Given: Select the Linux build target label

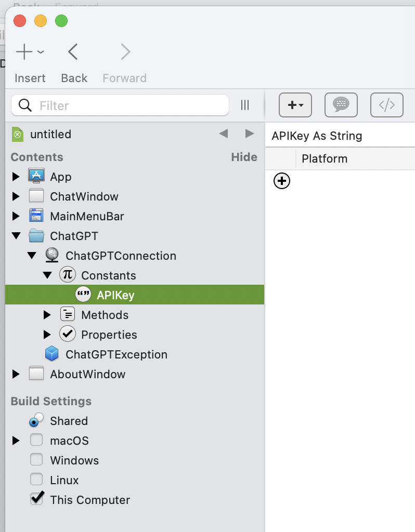Looking at the screenshot, I should click(x=64, y=480).
